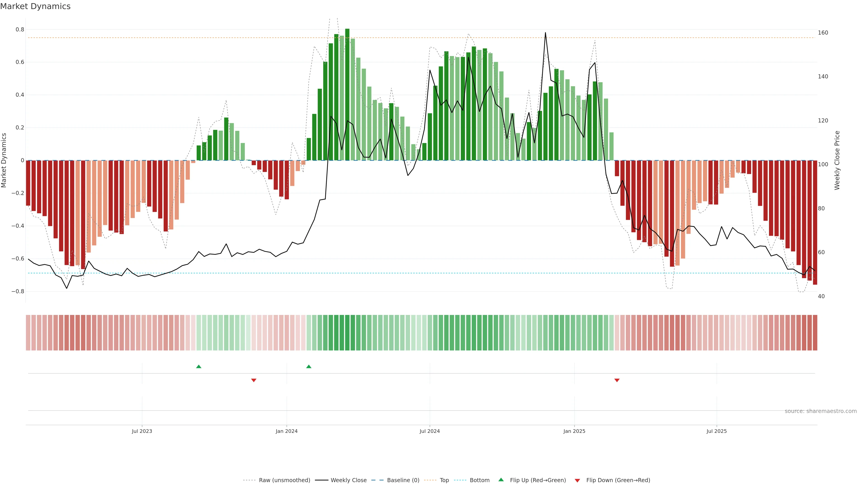Click the first green flip-up triangle marker
Screen dimensions: 868x488
(x=198, y=366)
